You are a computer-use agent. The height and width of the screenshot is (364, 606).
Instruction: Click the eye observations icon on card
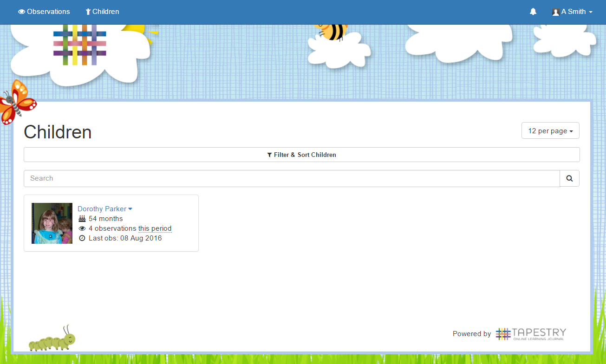click(82, 228)
